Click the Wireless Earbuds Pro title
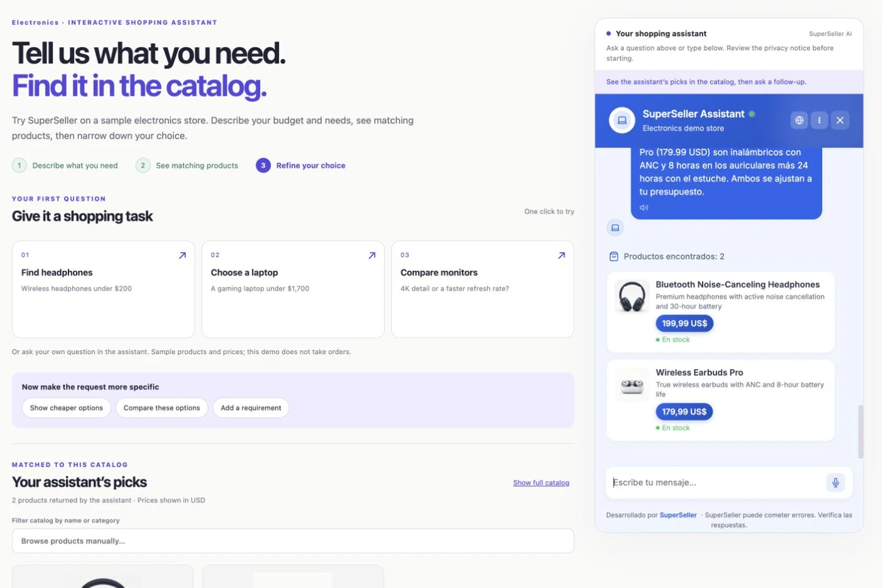 699,372
